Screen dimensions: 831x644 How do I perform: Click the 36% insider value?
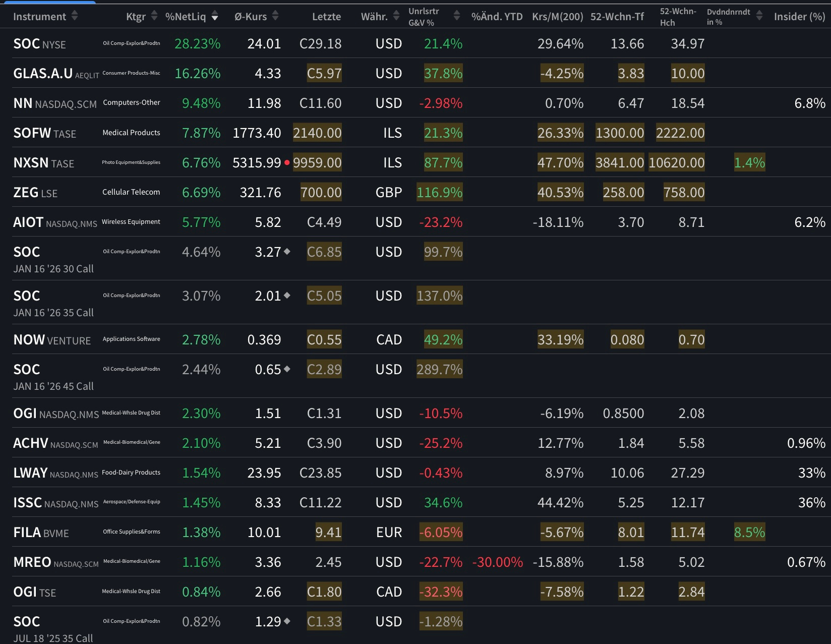click(x=812, y=503)
